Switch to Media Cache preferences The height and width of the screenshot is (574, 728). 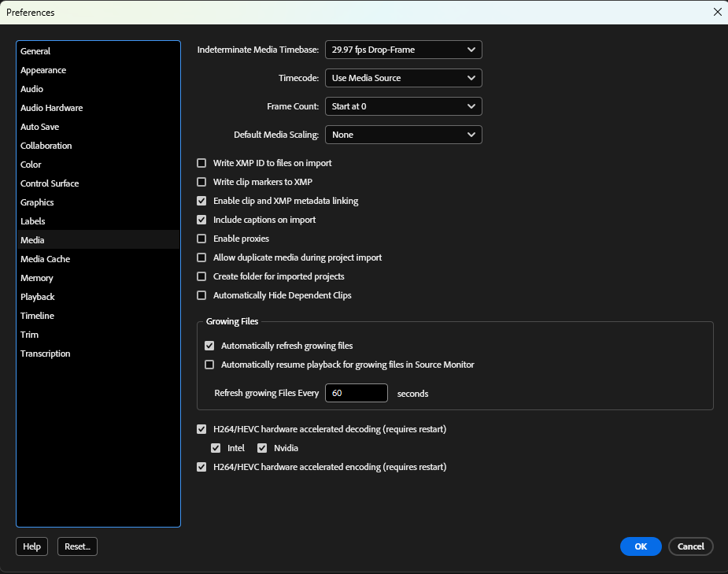[45, 258]
